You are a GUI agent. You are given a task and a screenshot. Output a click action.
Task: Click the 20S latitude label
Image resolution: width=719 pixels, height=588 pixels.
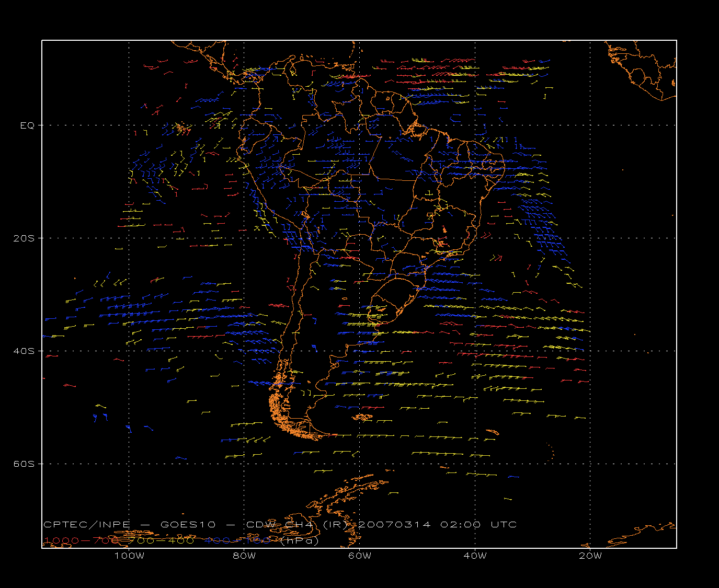24,238
